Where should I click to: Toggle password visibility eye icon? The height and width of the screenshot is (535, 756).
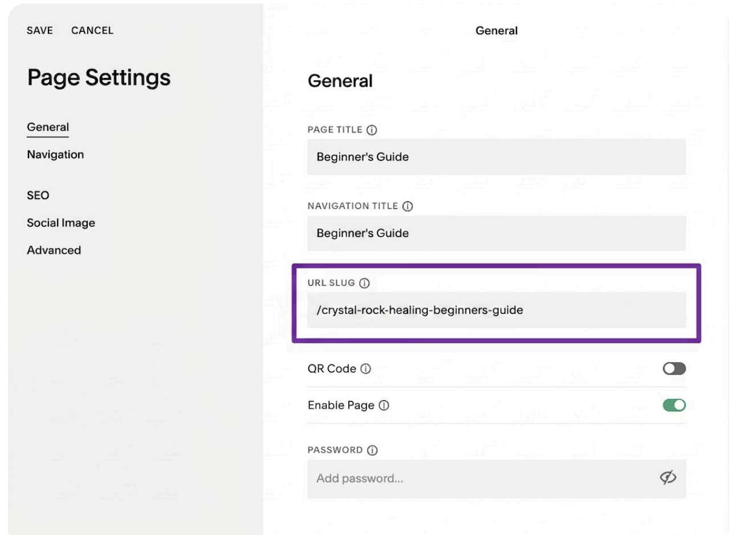pos(668,477)
